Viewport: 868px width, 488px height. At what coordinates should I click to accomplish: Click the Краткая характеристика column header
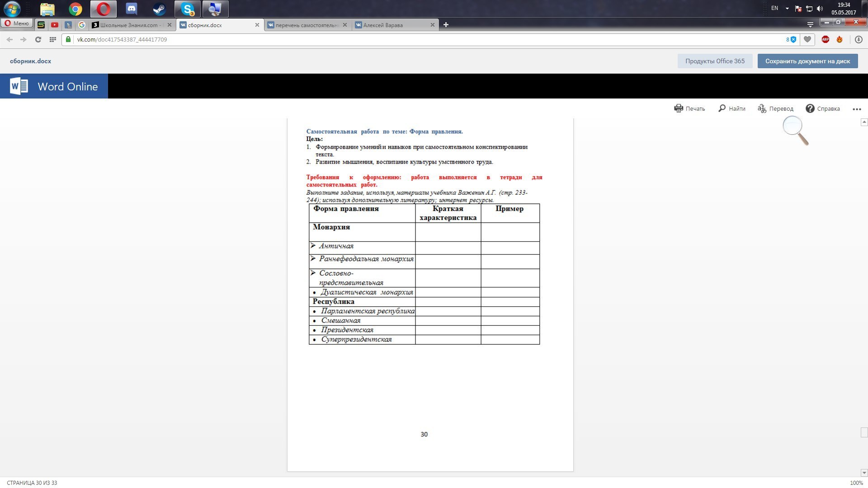(x=448, y=213)
